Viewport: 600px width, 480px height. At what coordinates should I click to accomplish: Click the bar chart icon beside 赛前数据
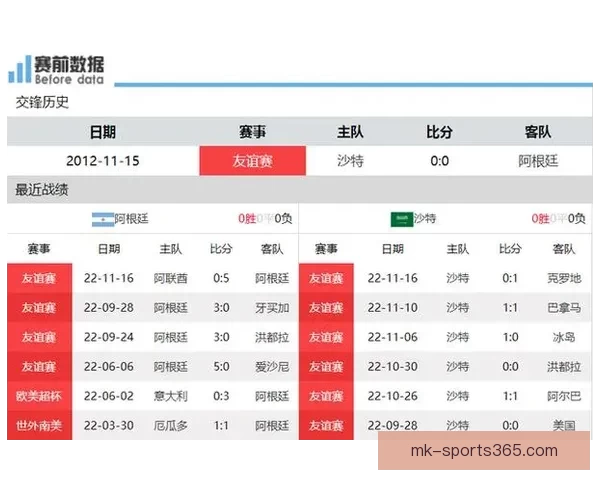20,69
